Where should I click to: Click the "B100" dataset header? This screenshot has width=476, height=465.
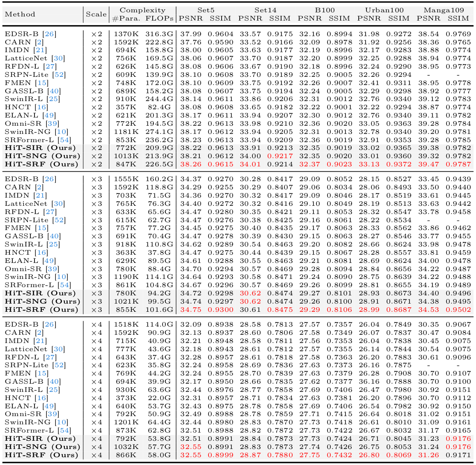point(325,10)
